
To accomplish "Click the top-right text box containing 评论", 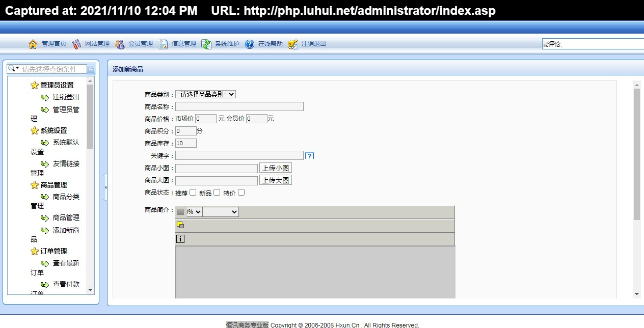I will (593, 44).
